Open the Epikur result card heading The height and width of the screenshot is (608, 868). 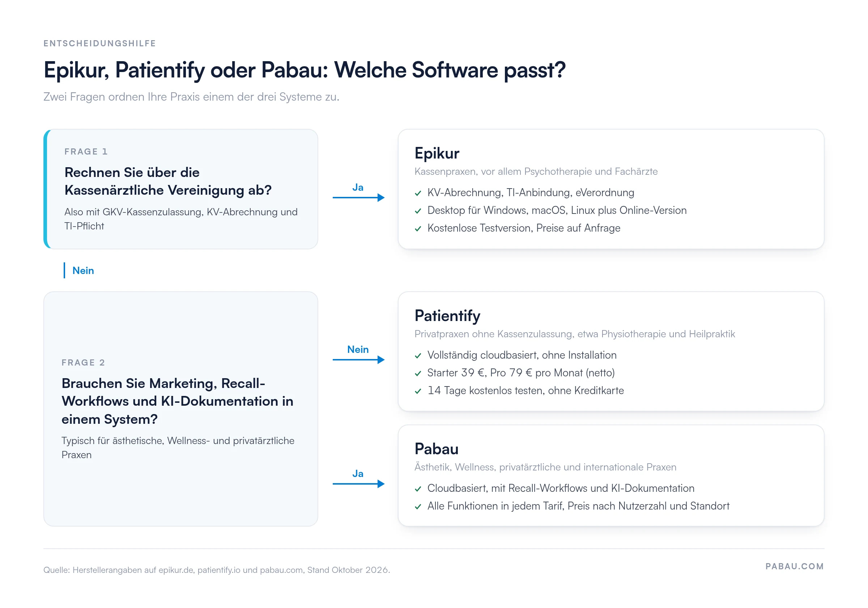pos(437,153)
